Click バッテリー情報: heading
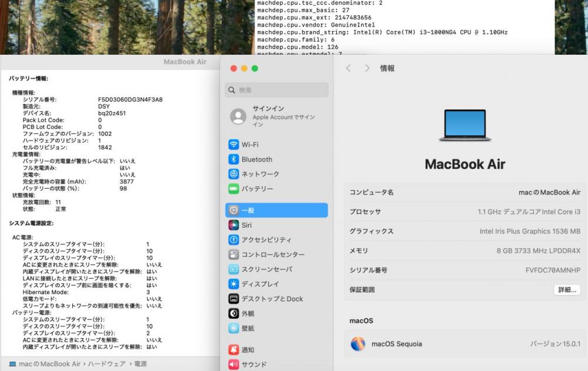This screenshot has width=588, height=371. [28, 78]
